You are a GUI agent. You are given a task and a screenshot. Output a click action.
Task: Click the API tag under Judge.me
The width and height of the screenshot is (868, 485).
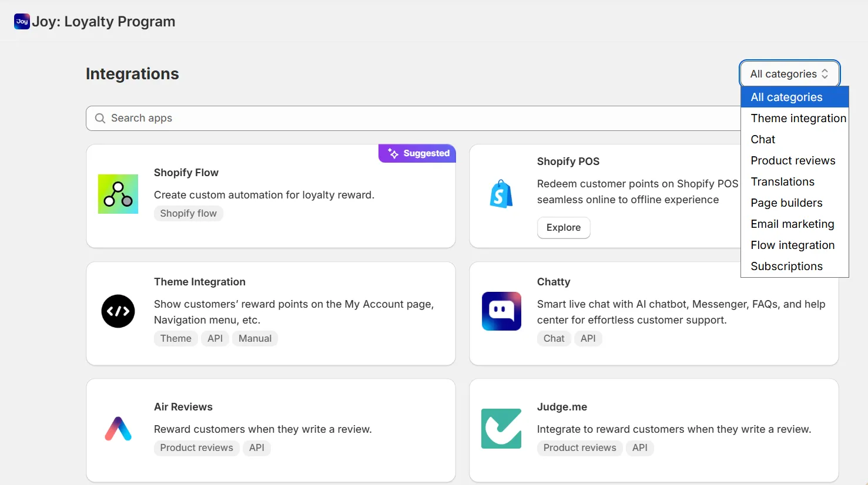coord(640,447)
